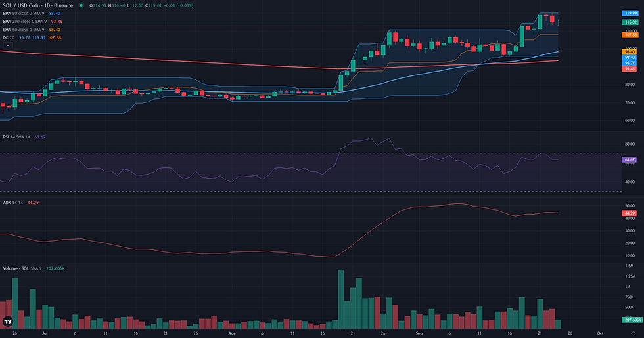Click the Oct label on time axis
Screen dimensions: 644x338
point(600,333)
